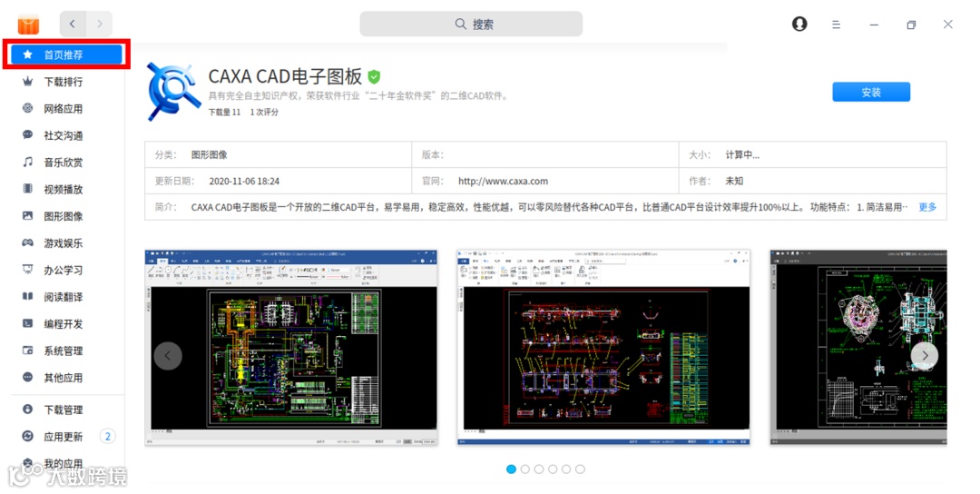Select the third carousel page dot
This screenshot has height=494, width=980.
(539, 469)
